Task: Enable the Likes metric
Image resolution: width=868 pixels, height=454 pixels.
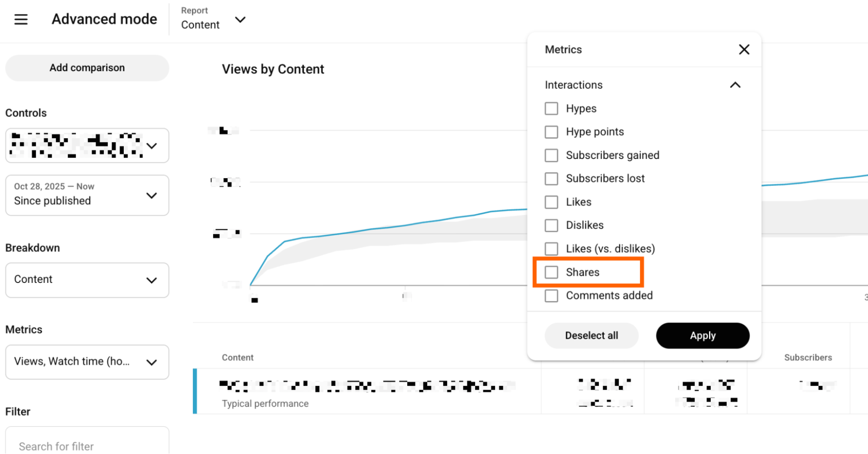Action: tap(551, 202)
